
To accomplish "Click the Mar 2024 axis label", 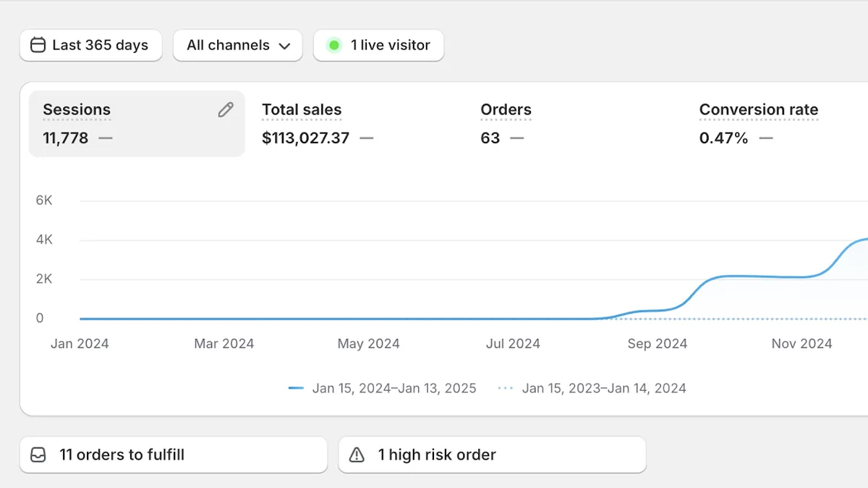I will [224, 344].
